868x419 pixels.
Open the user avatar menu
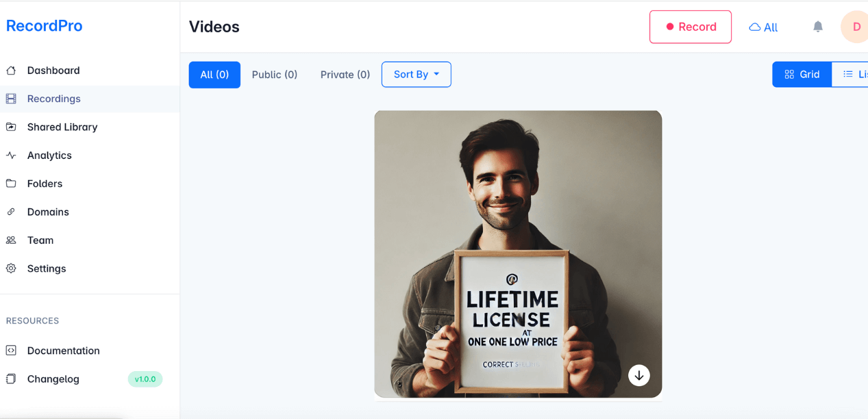855,27
